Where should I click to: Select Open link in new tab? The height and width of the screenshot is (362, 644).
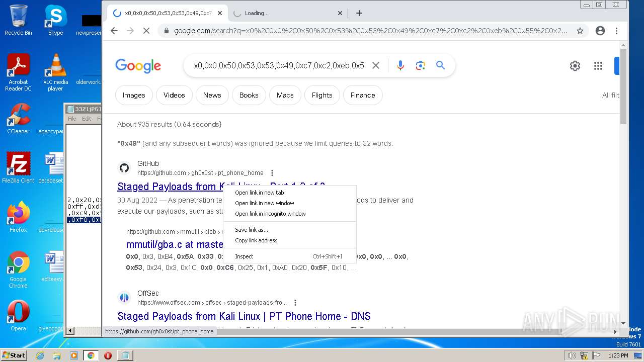click(x=289, y=193)
